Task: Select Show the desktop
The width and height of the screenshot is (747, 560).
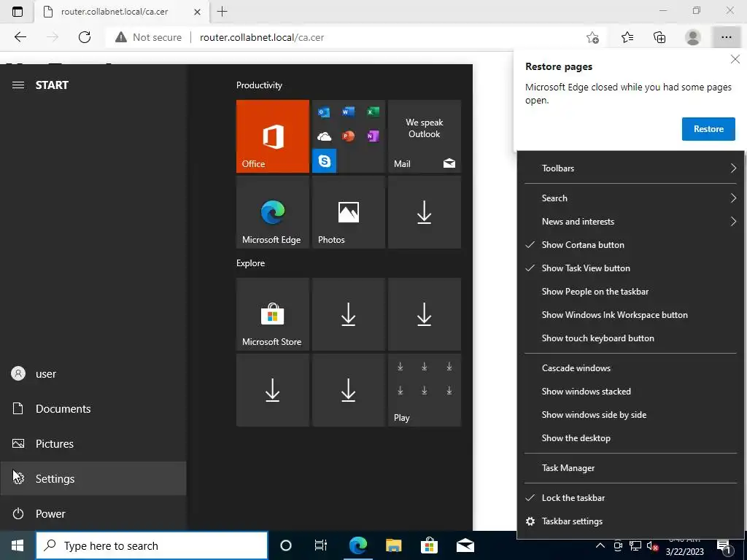Action: (x=631, y=438)
